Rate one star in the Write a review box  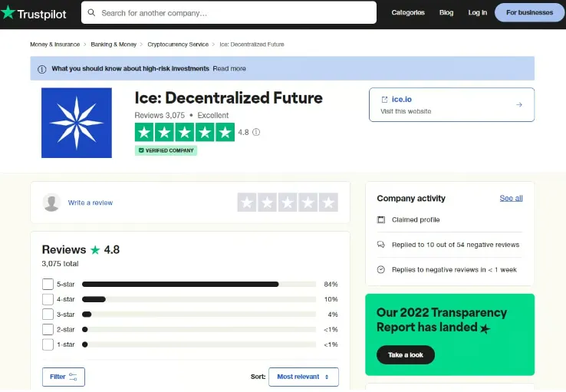pyautogui.click(x=247, y=203)
